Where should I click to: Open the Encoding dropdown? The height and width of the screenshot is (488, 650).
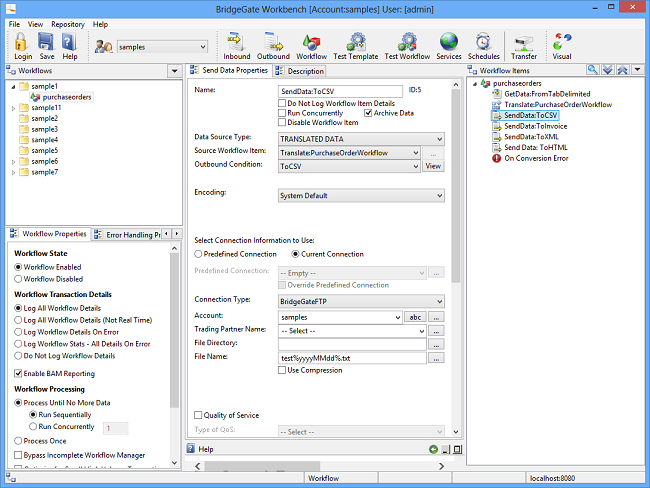pos(361,195)
